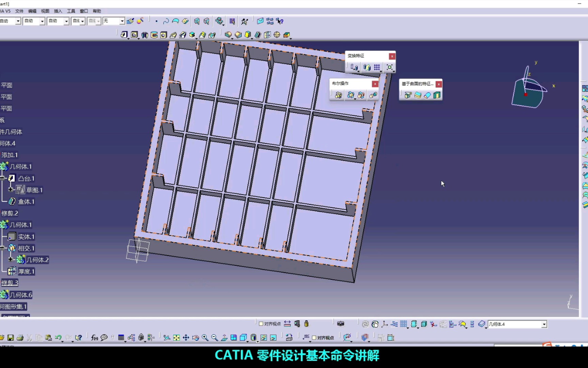The image size is (588, 368).
Task: Select 厚度.1 in the spec tree
Action: coord(26,272)
